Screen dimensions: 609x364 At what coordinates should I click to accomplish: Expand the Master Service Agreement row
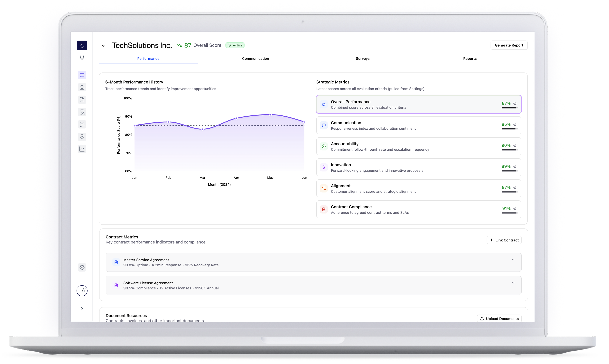[x=513, y=260]
